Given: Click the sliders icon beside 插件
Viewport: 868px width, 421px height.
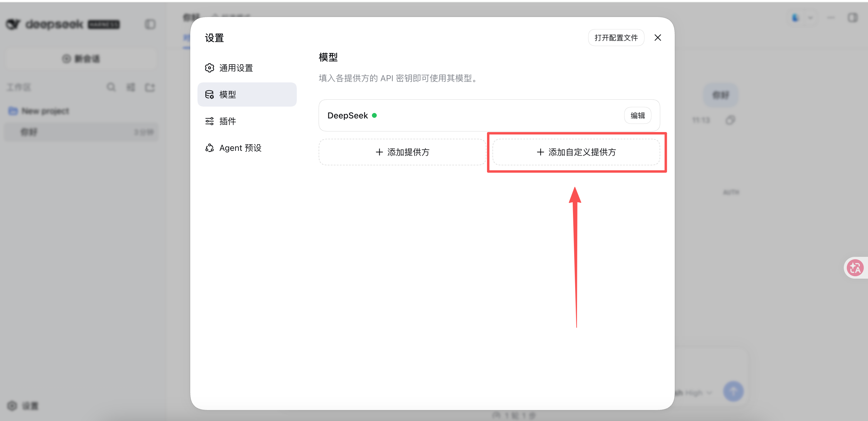Looking at the screenshot, I should [210, 121].
